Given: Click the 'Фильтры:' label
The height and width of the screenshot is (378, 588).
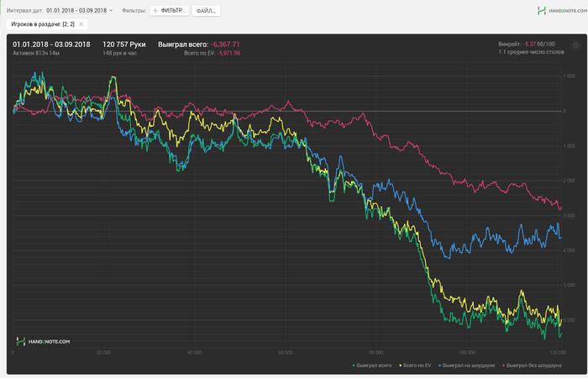Looking at the screenshot, I should 134,10.
